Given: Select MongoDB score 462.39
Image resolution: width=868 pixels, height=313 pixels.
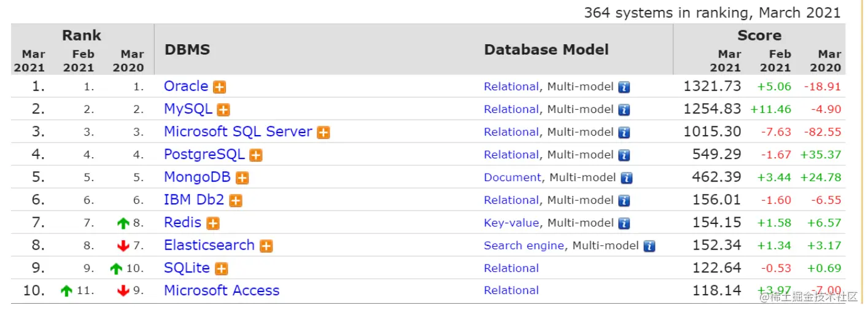Looking at the screenshot, I should [717, 177].
